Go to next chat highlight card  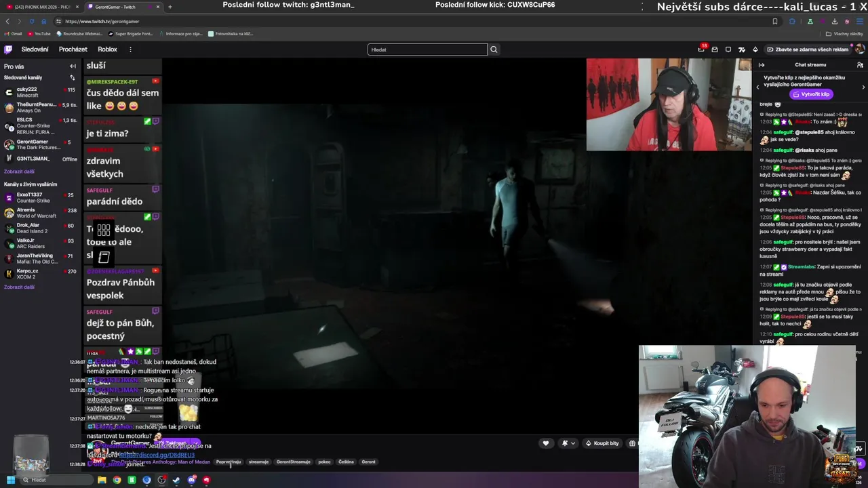863,87
